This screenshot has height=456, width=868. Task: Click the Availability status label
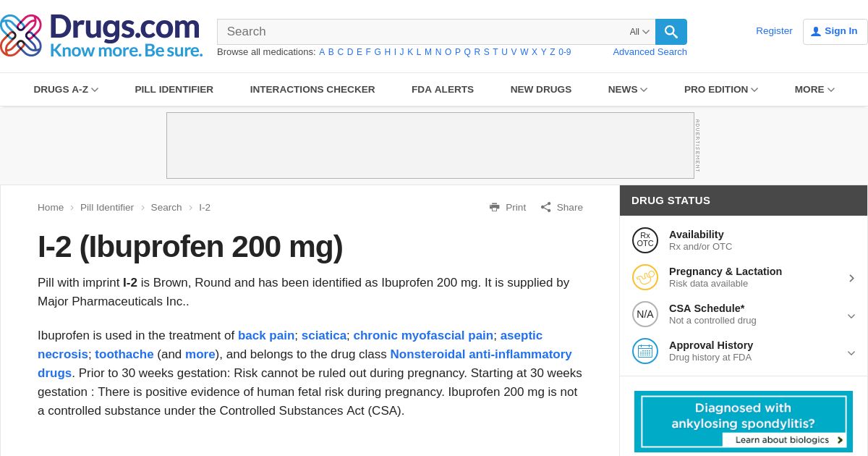pos(697,235)
